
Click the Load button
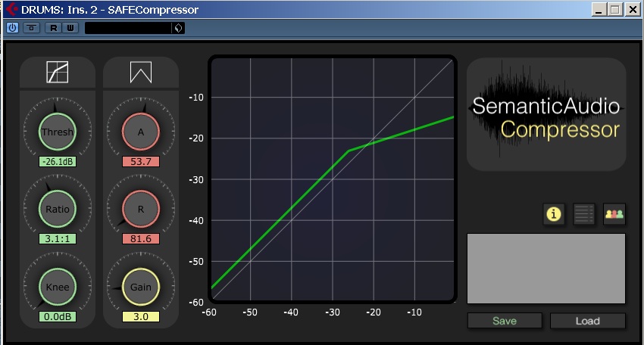coord(588,321)
